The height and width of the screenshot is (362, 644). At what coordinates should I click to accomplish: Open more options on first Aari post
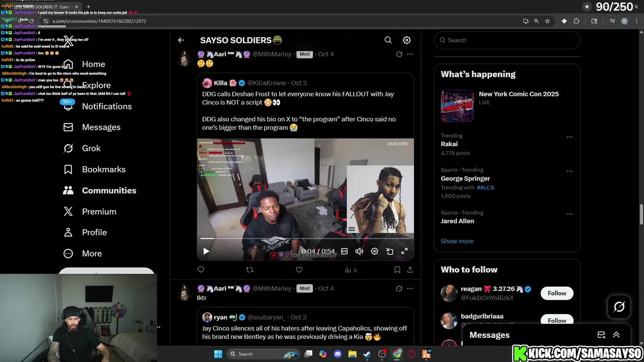coord(410,54)
